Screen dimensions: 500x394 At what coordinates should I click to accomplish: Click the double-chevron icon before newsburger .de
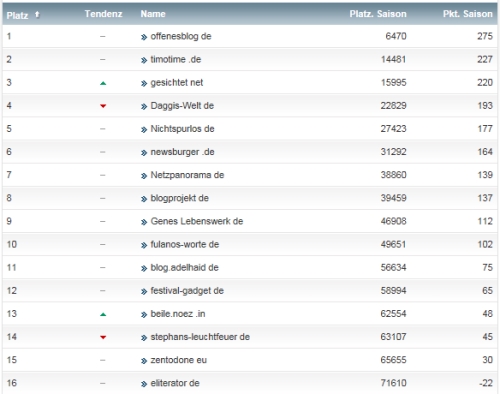(144, 153)
